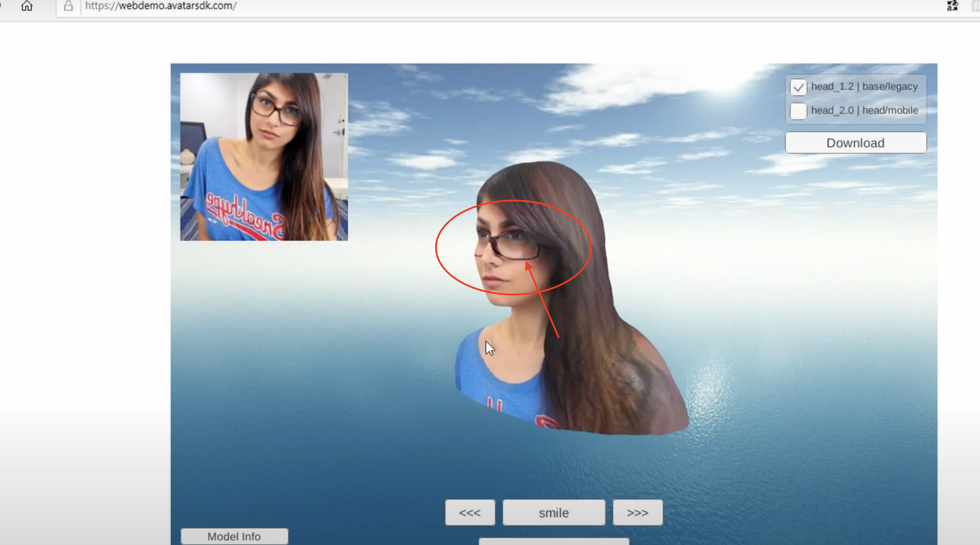Click the source photo thumbnail

pyautogui.click(x=264, y=157)
